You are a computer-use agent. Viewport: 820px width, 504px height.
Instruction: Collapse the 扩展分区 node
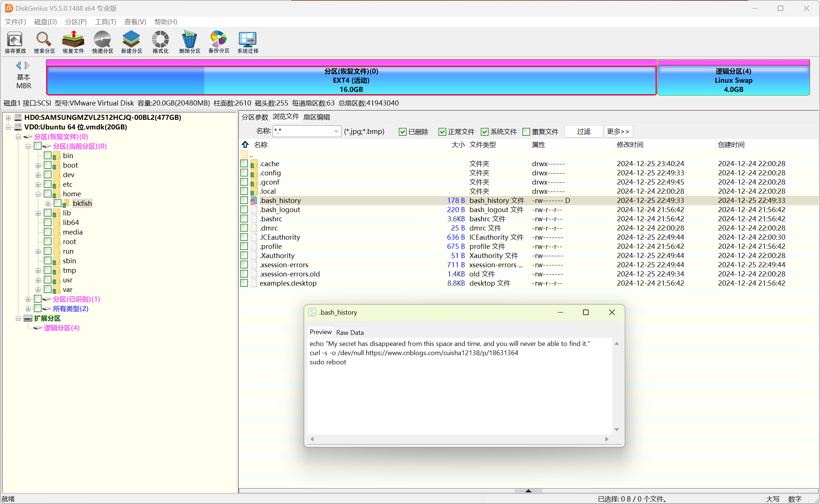pos(18,318)
